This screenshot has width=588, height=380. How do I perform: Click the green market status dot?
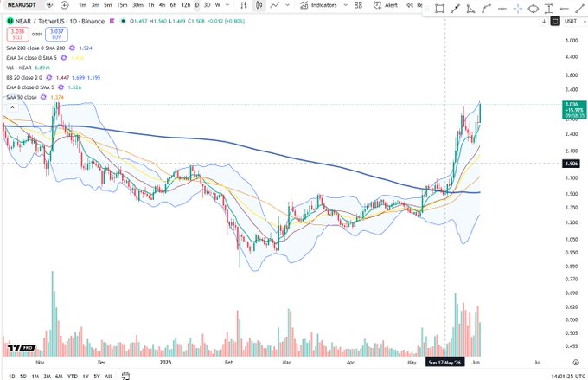point(123,21)
